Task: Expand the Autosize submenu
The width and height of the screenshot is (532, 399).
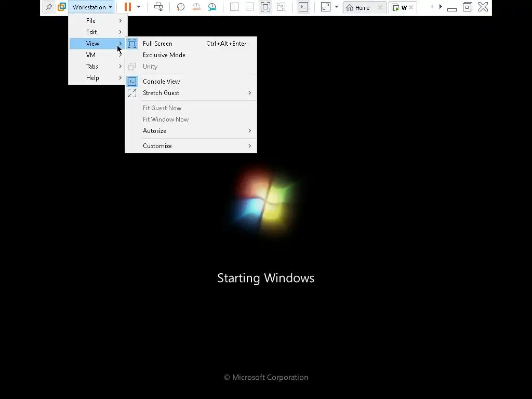Action: pyautogui.click(x=191, y=130)
